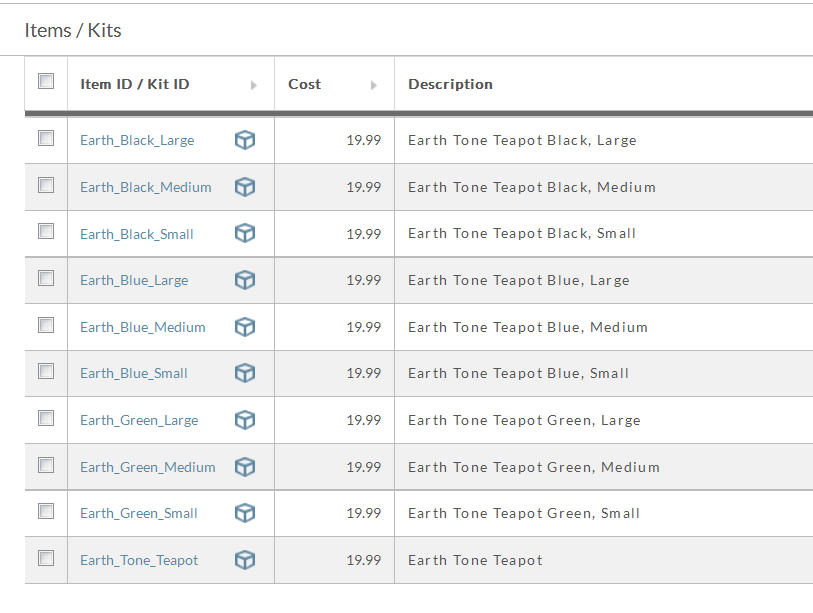Click the 19.99 cost for Earth_Green_Small
This screenshot has width=813, height=613.
pyautogui.click(x=363, y=513)
